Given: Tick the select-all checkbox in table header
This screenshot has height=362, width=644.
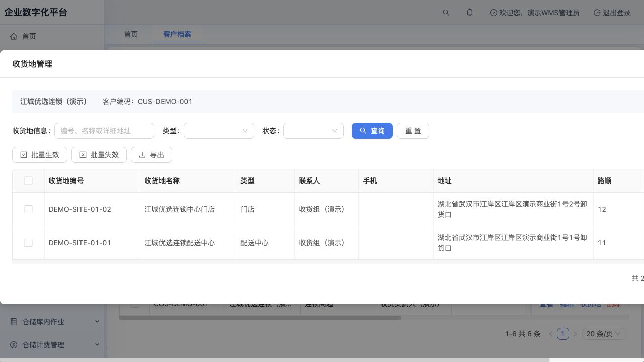Looking at the screenshot, I should 28,181.
